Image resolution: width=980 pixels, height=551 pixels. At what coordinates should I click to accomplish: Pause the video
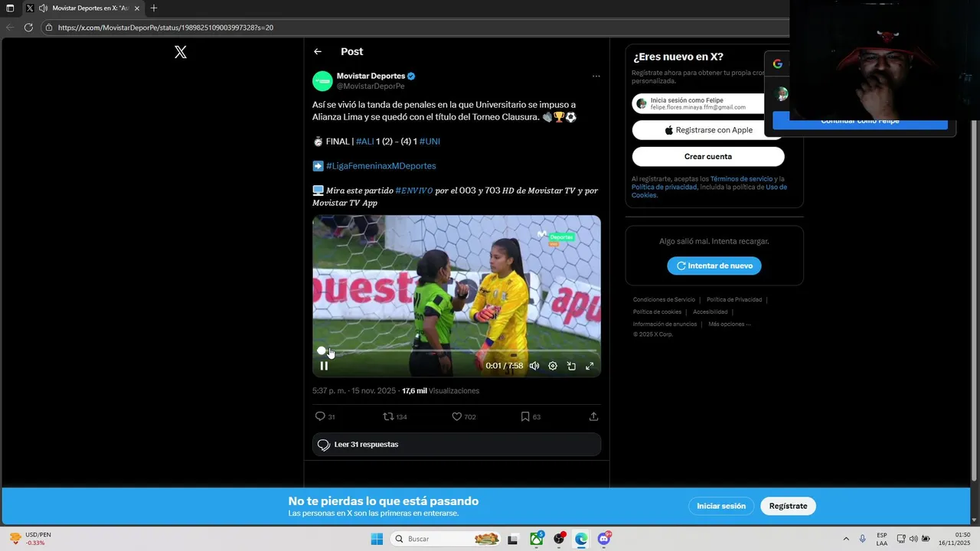(x=324, y=366)
